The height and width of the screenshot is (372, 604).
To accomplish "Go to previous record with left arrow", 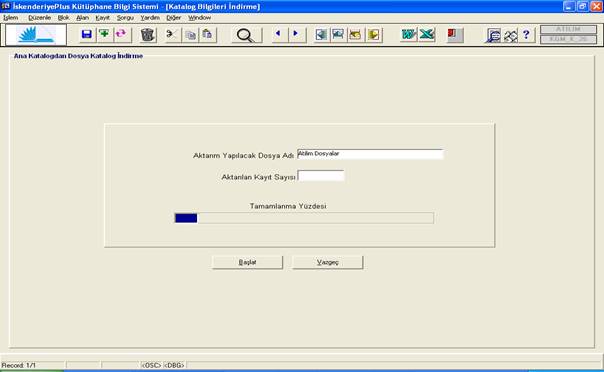I will point(278,35).
